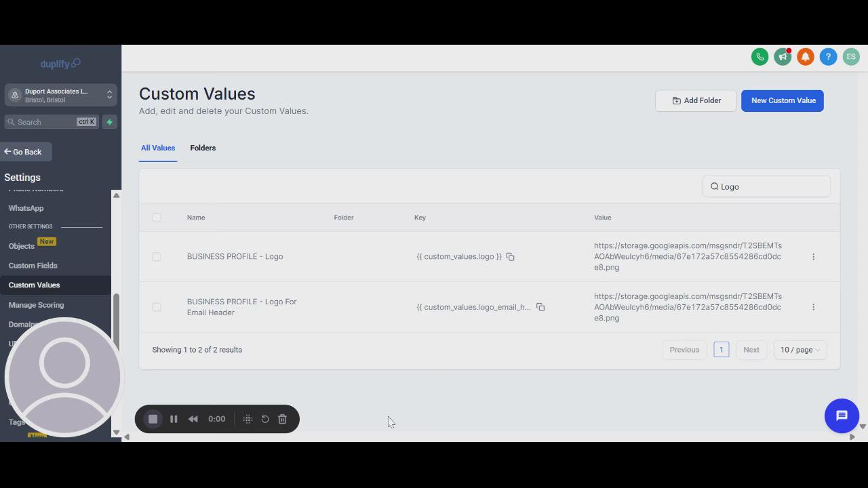The height and width of the screenshot is (488, 868).
Task: Click the green lightning quick actions icon
Action: pos(109,122)
